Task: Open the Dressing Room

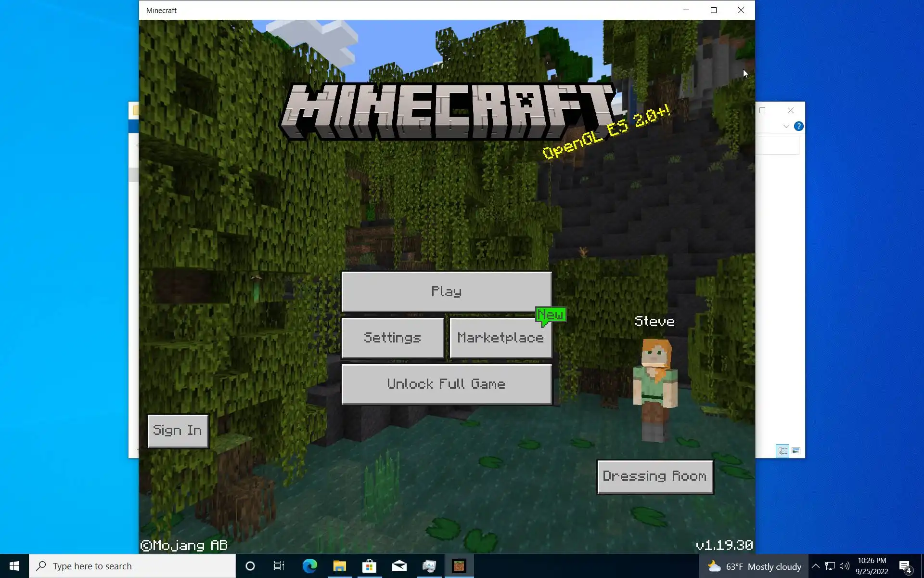Action: point(654,476)
